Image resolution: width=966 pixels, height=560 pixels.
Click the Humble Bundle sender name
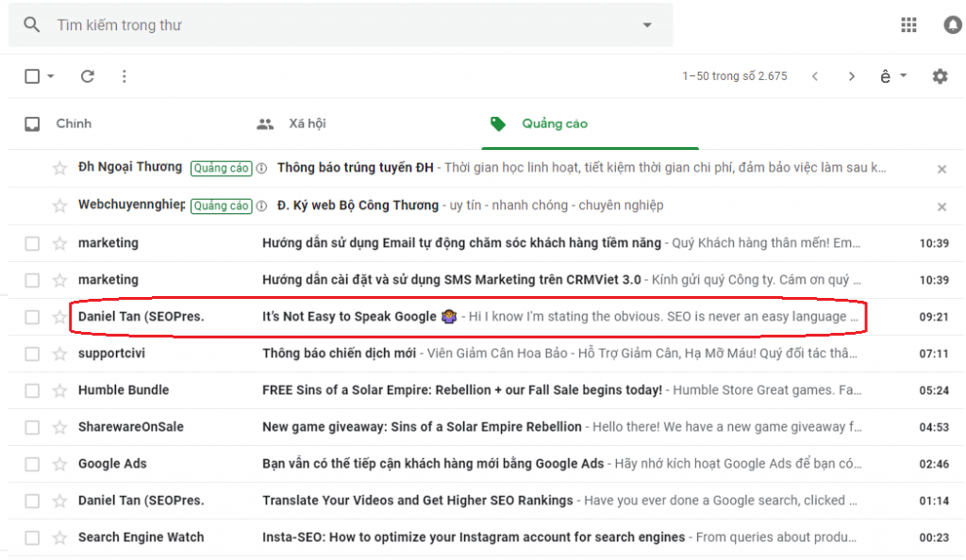coord(124,389)
